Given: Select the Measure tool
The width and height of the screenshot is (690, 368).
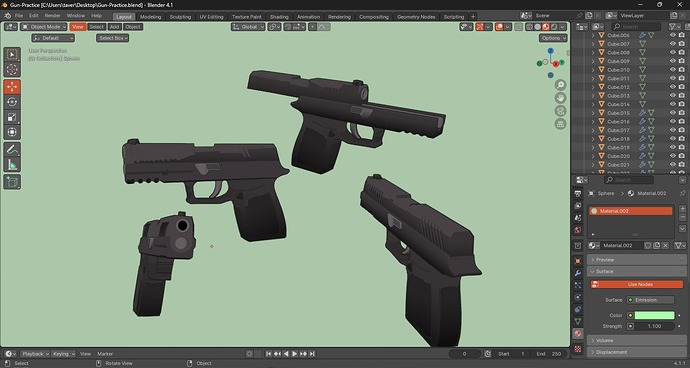Looking at the screenshot, I should coord(12,165).
